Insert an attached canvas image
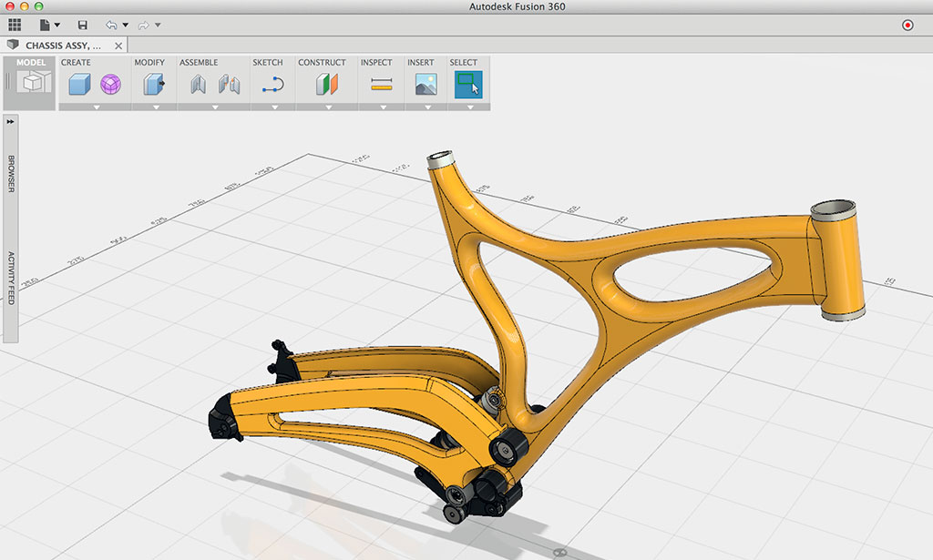 point(425,82)
